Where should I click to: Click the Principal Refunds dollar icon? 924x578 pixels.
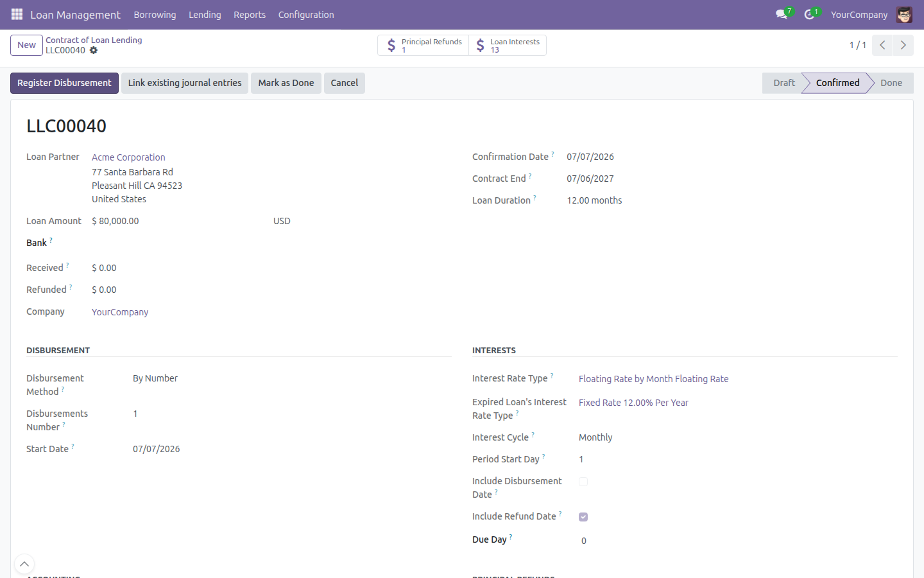(391, 46)
